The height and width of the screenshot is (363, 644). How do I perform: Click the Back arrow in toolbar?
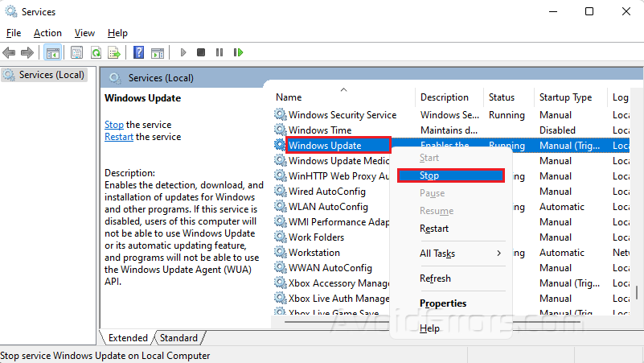(x=10, y=53)
